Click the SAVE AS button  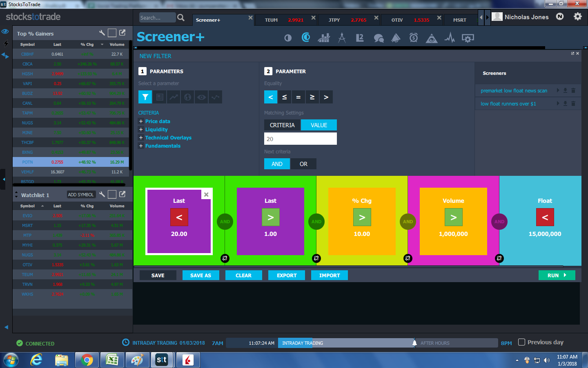201,276
